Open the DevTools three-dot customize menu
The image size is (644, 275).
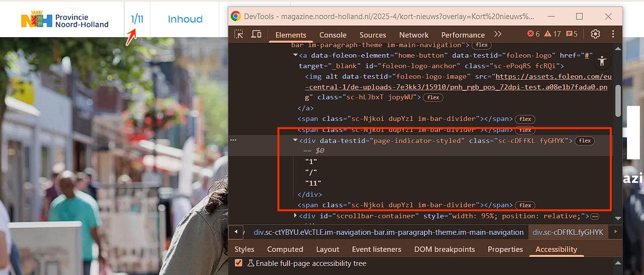tap(613, 34)
